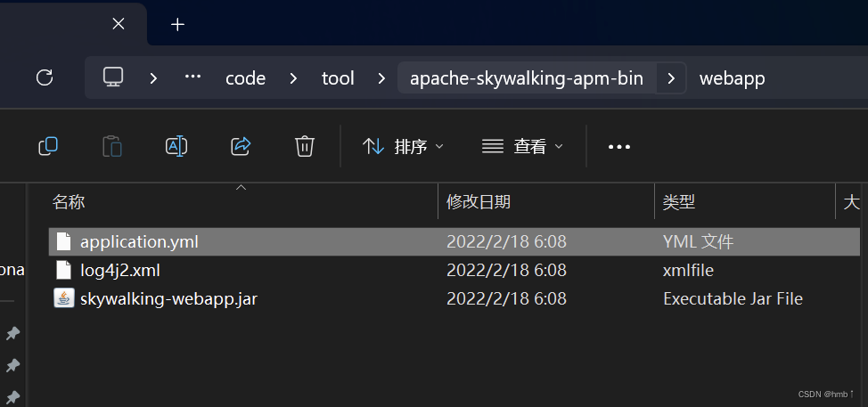The width and height of the screenshot is (868, 407).
Task: Click the log4j2.xml file icon
Action: [64, 270]
